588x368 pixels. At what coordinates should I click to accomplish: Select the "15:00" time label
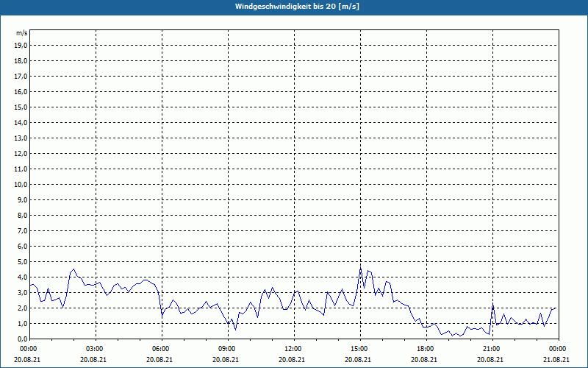coord(359,349)
